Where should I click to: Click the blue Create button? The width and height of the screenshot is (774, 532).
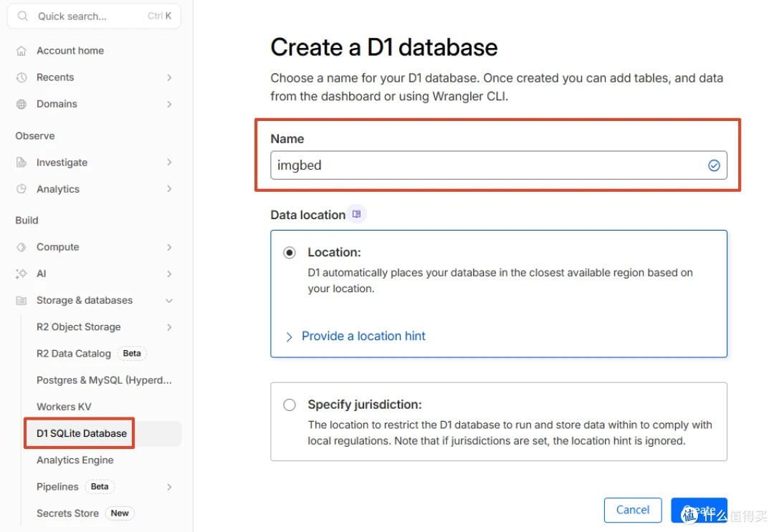[699, 510]
